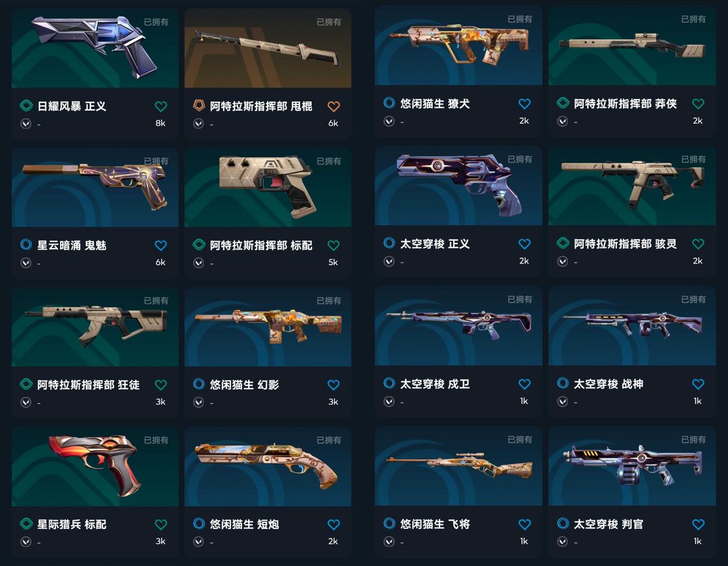Click the blue ring icon beside 太空穿梭 判官
728x566 pixels.
click(x=563, y=524)
